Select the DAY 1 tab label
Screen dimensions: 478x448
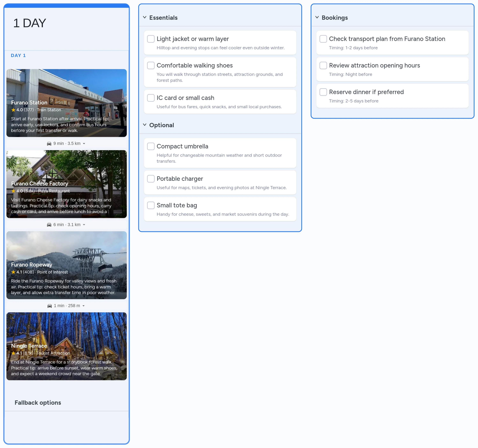[x=18, y=56]
